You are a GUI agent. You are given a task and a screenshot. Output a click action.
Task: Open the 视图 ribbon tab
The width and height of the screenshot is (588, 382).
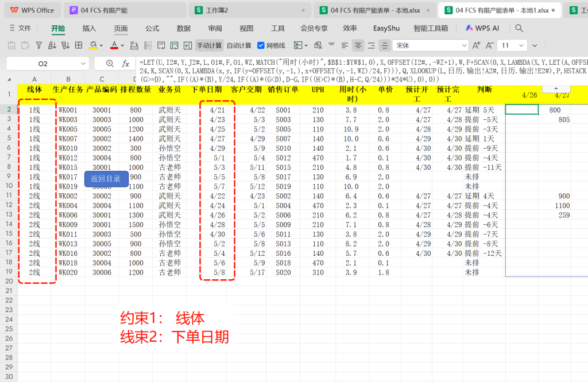pos(246,29)
